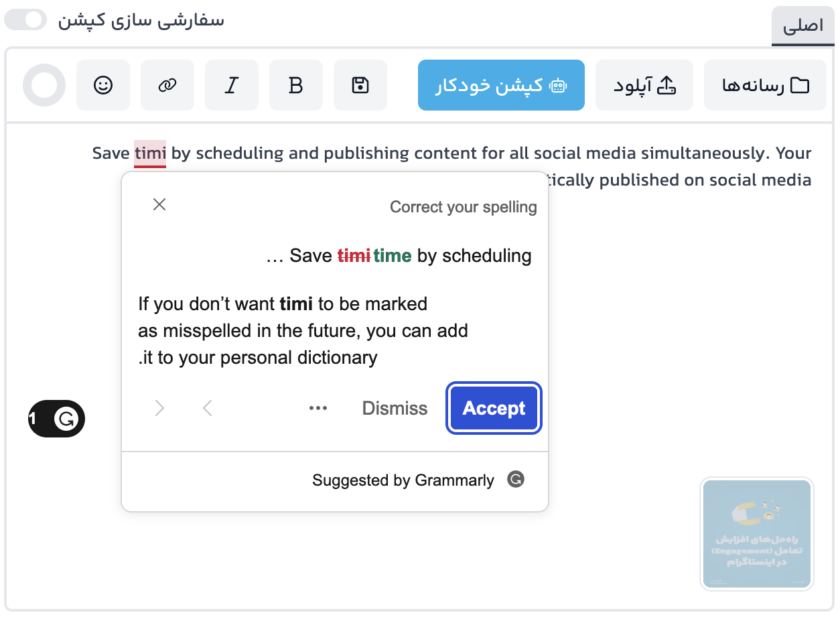Click the Grammarly badge showing 1 suggestion
Screen dimensions: 840x617
click(x=56, y=418)
